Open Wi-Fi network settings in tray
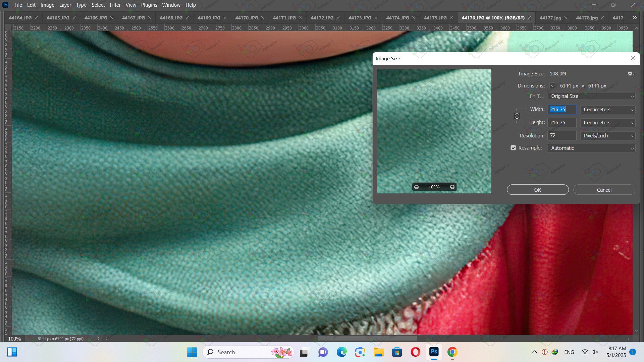Image resolution: width=644 pixels, height=362 pixels. (x=585, y=352)
